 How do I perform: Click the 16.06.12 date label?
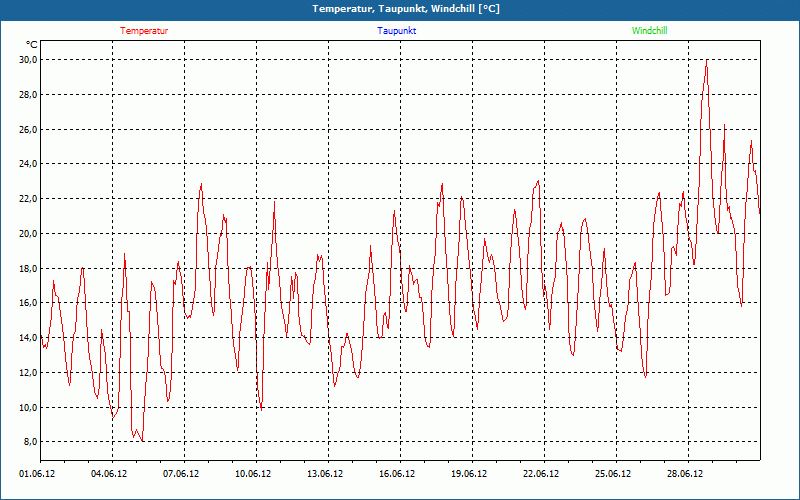click(397, 474)
